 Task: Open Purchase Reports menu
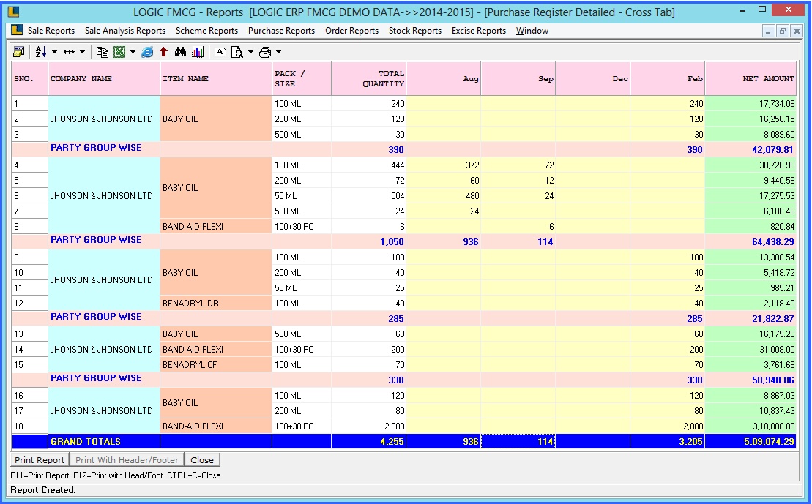[281, 31]
